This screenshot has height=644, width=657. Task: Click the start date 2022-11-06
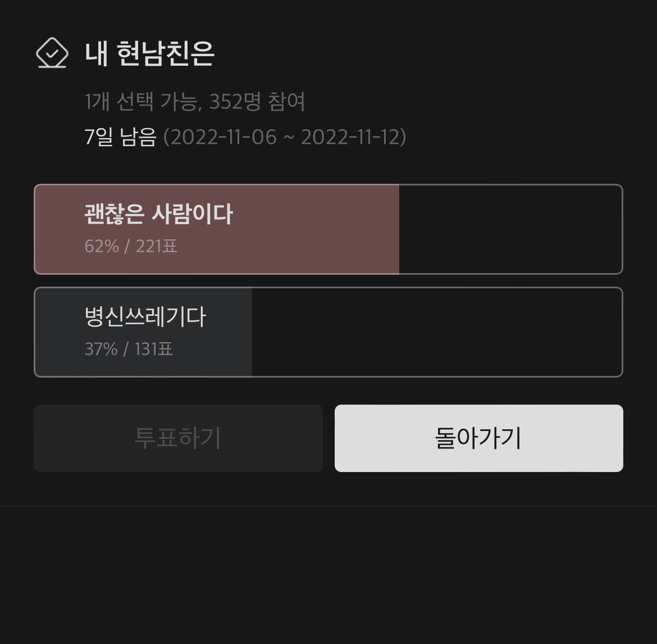224,137
